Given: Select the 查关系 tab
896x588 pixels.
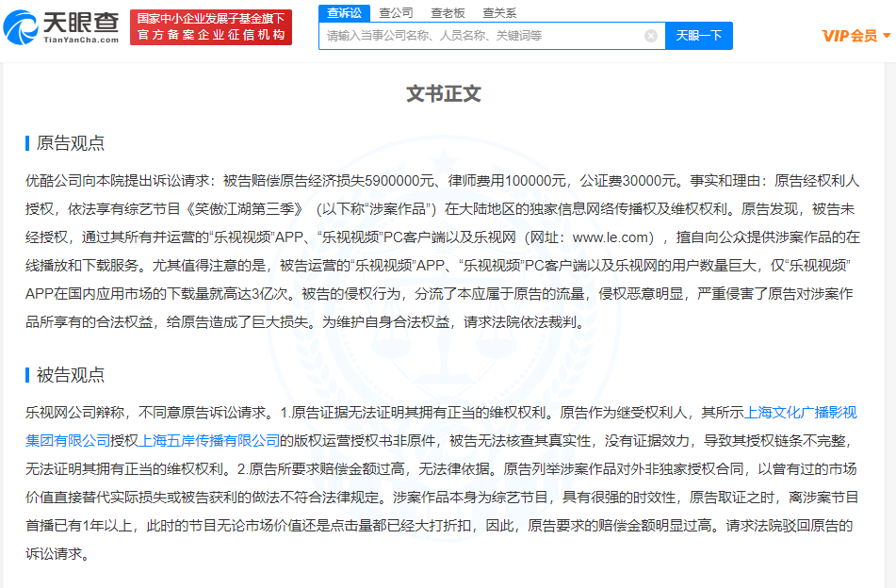Looking at the screenshot, I should (499, 12).
